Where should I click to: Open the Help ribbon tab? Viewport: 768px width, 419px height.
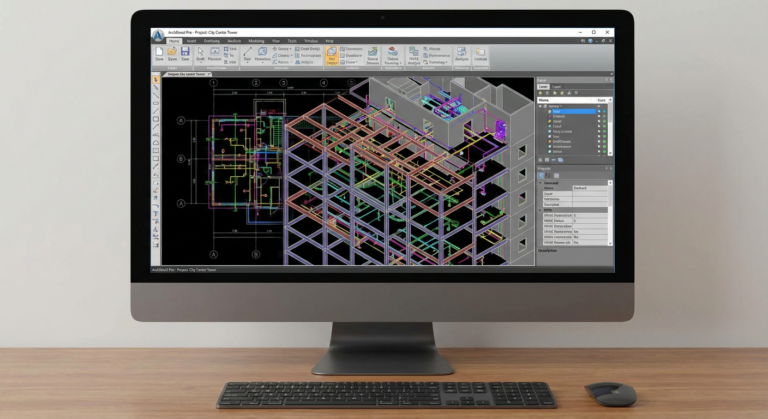[x=330, y=41]
